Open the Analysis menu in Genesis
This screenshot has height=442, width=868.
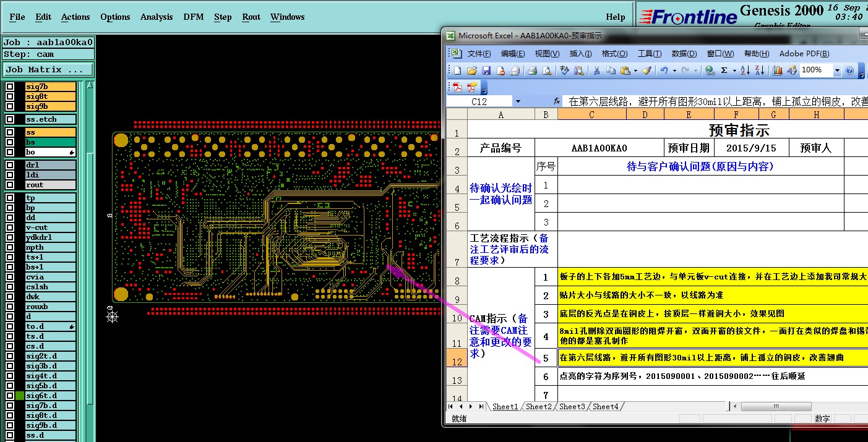(x=157, y=17)
